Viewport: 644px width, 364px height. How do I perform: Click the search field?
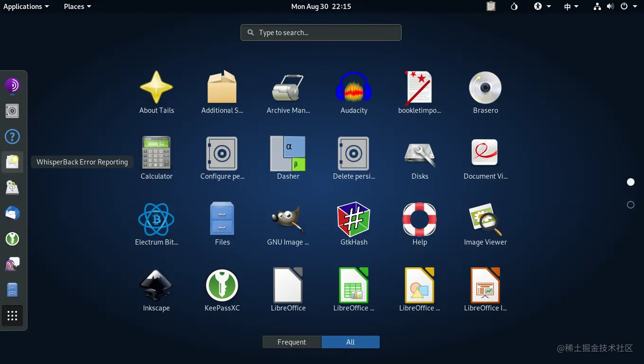(x=321, y=32)
